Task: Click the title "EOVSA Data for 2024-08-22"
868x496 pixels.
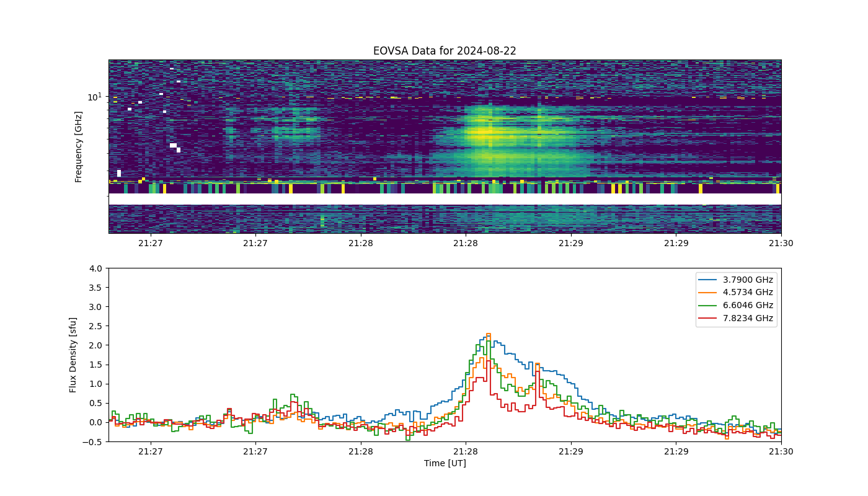Action: tap(445, 51)
